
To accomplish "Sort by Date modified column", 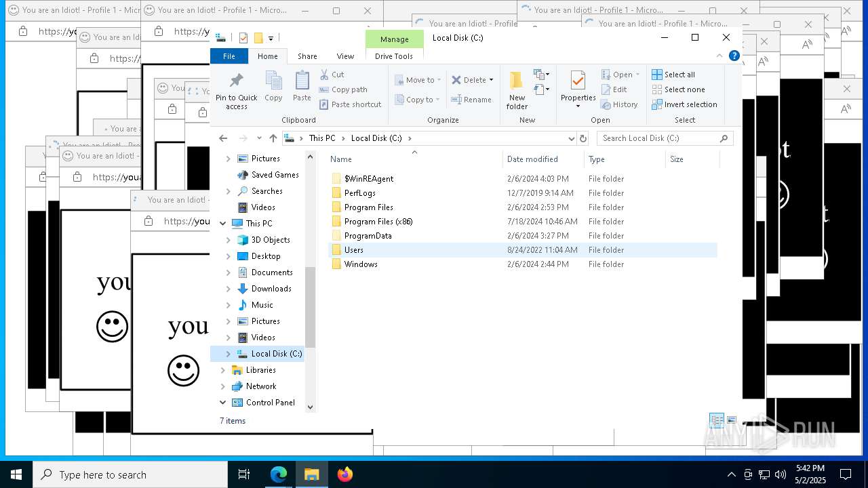I will coord(543,159).
